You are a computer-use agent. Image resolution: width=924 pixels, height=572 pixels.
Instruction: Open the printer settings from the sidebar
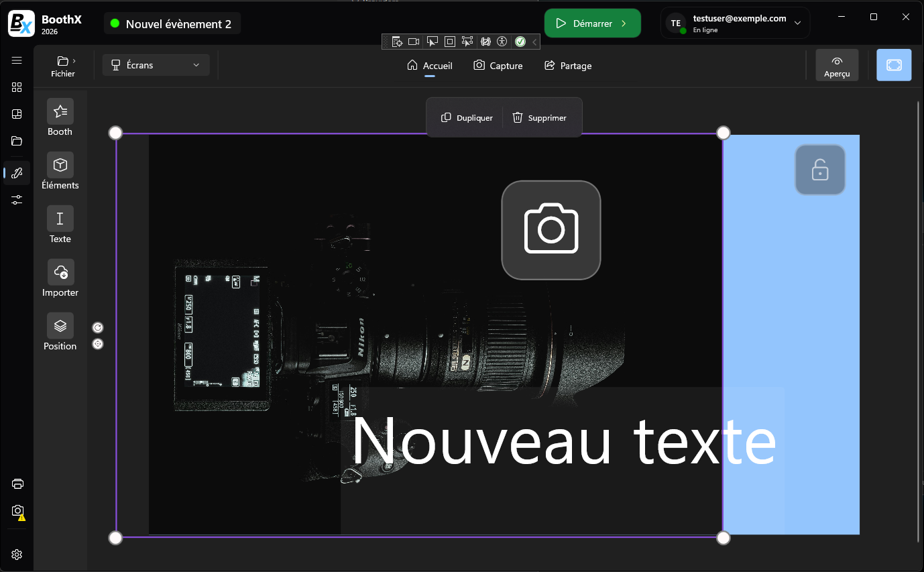point(17,483)
